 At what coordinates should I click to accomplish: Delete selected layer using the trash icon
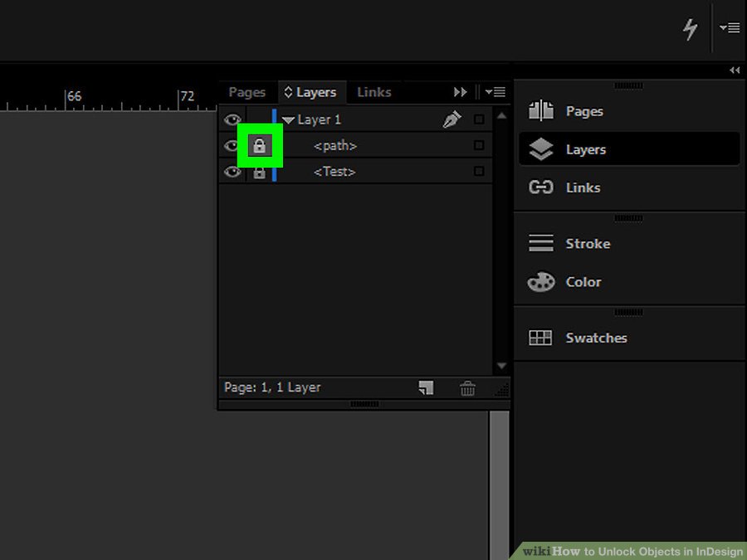pos(468,387)
